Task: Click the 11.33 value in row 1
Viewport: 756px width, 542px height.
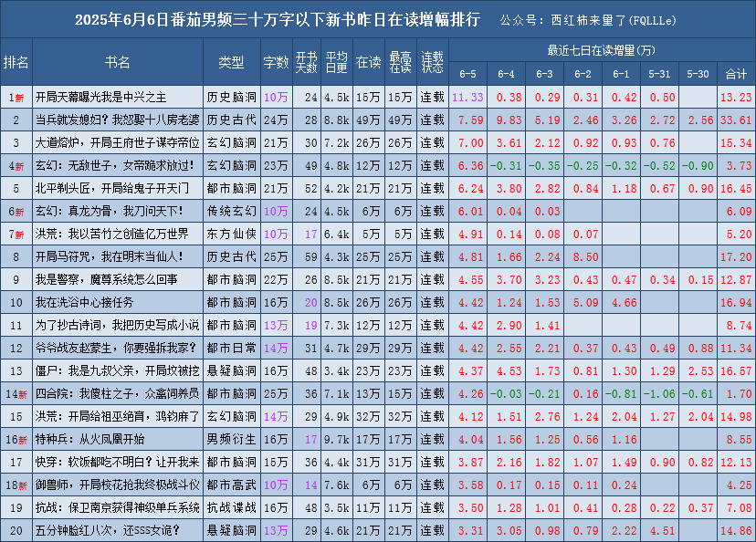Action: (x=467, y=98)
